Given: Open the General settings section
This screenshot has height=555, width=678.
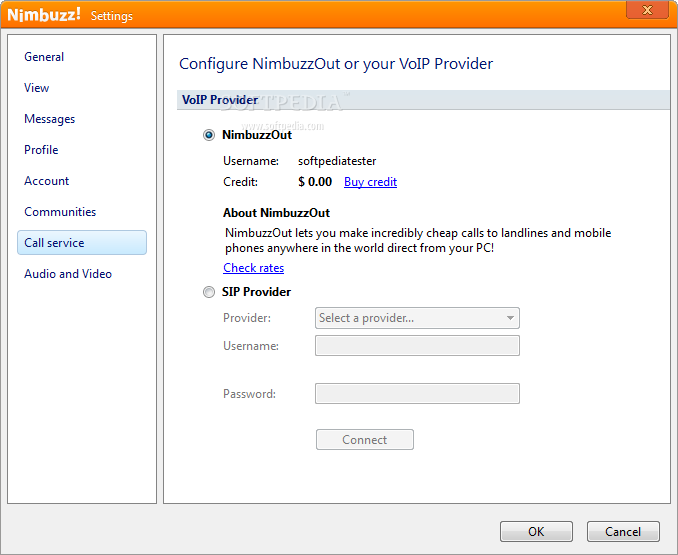Looking at the screenshot, I should pos(44,57).
